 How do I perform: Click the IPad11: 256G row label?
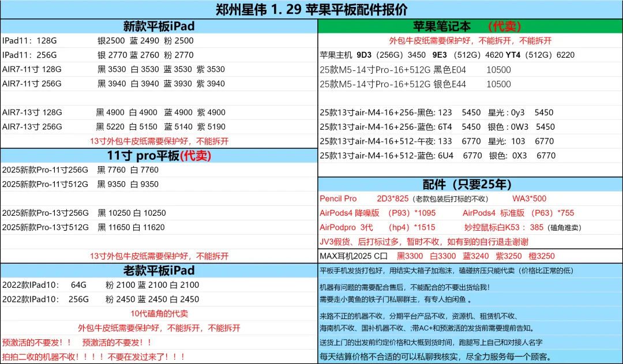(x=29, y=55)
